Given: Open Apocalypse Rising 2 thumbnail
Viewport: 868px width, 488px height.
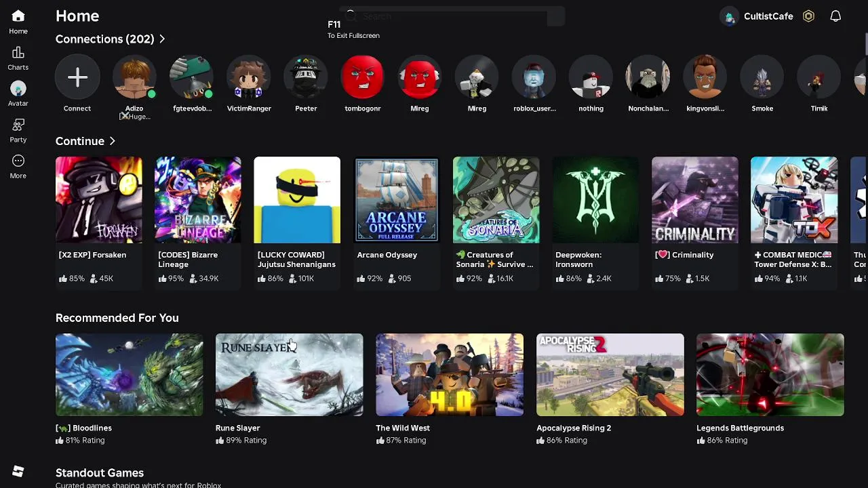Looking at the screenshot, I should [x=610, y=375].
